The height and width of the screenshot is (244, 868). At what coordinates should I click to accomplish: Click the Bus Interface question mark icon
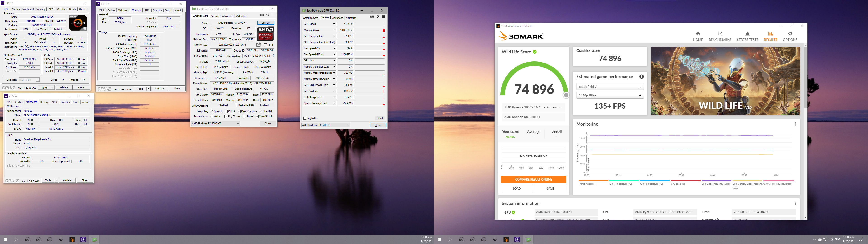pyautogui.click(x=273, y=56)
